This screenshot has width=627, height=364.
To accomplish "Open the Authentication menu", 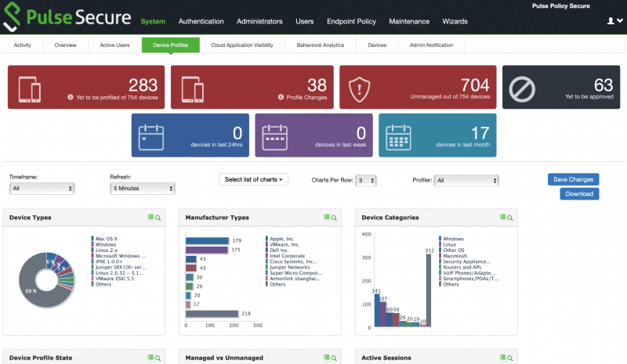I will (201, 22).
